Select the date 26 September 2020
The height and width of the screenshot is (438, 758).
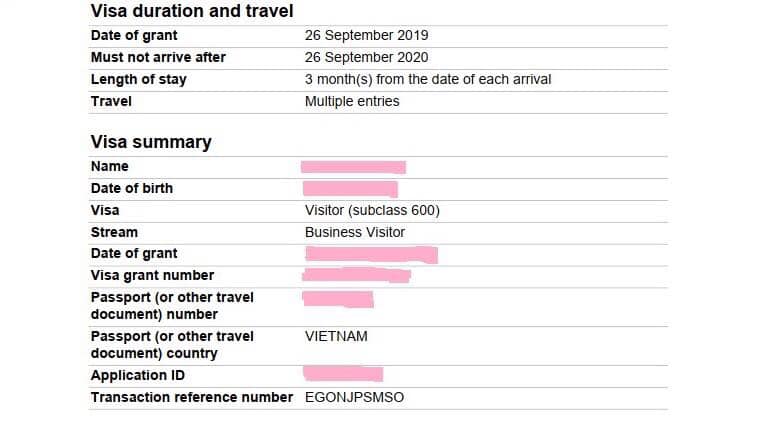pos(366,57)
